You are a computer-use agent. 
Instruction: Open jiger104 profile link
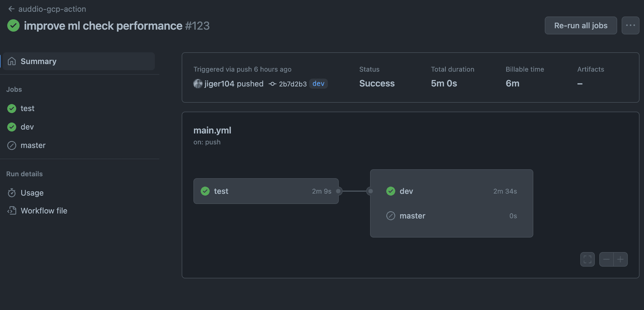(219, 84)
